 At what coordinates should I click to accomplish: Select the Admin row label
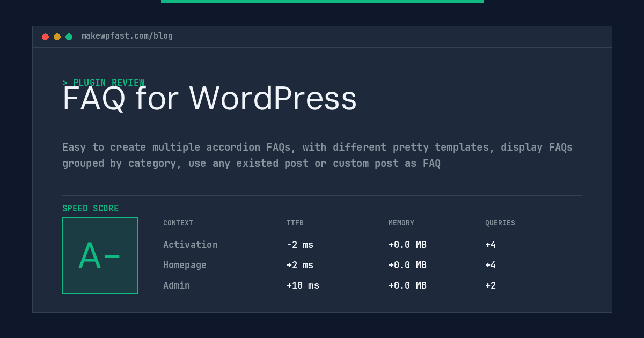(177, 285)
